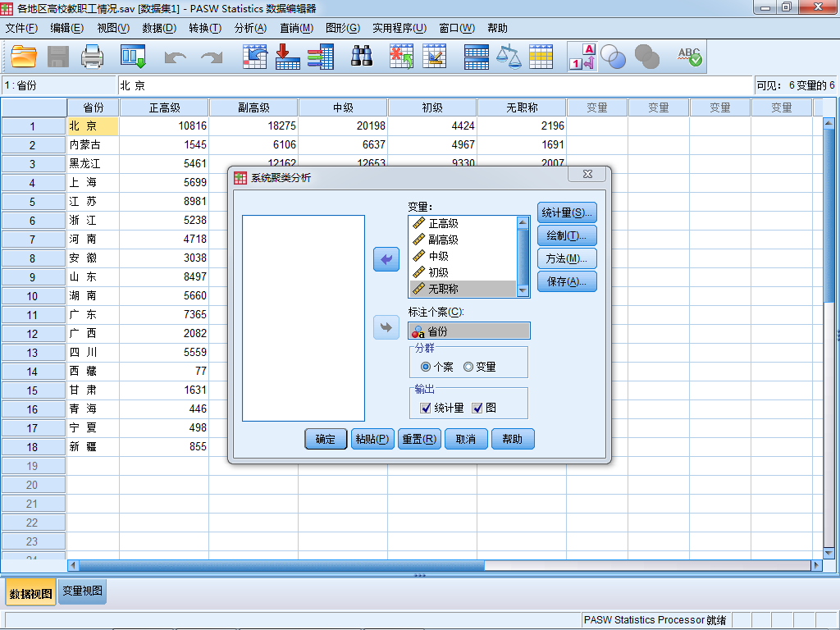Click the Open data document folder icon
Image resolution: width=840 pixels, height=630 pixels.
[24, 57]
